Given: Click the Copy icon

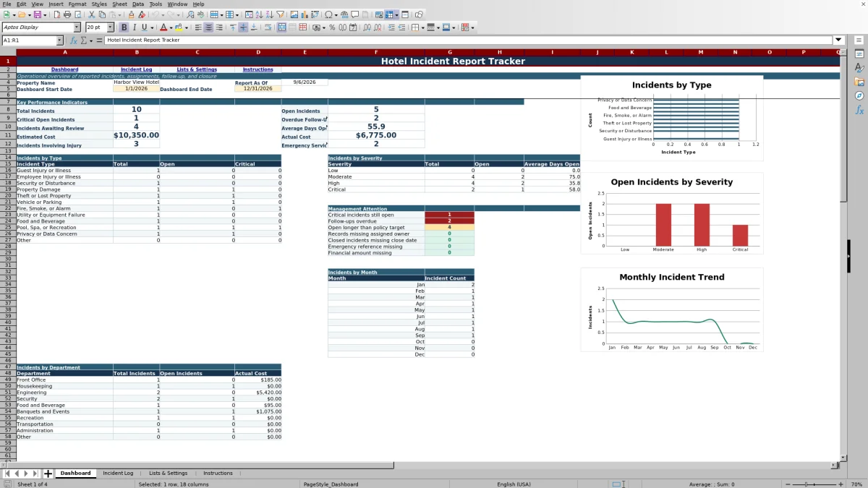Looking at the screenshot, I should coord(103,14).
